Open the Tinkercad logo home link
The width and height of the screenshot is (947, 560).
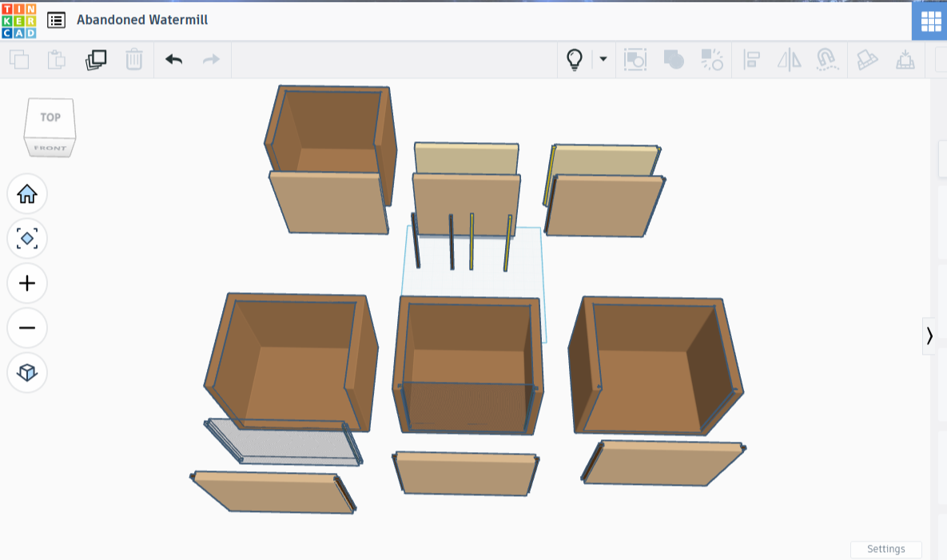[18, 21]
